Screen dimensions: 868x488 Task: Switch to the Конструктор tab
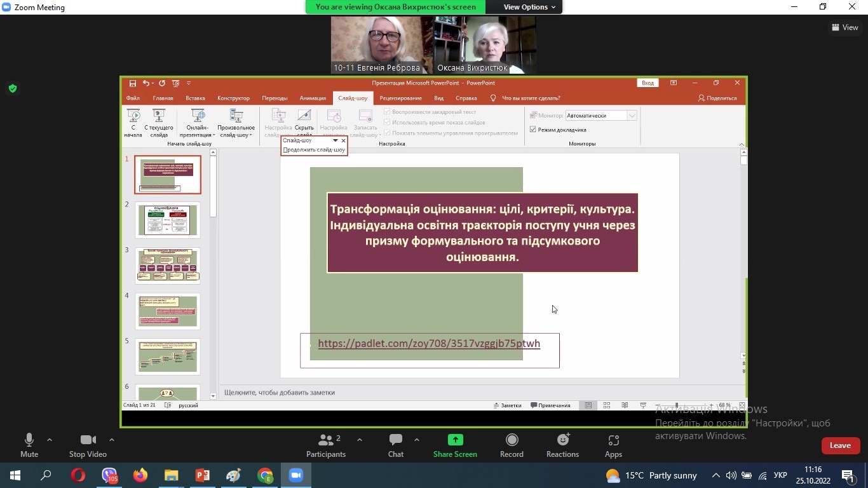coord(233,98)
